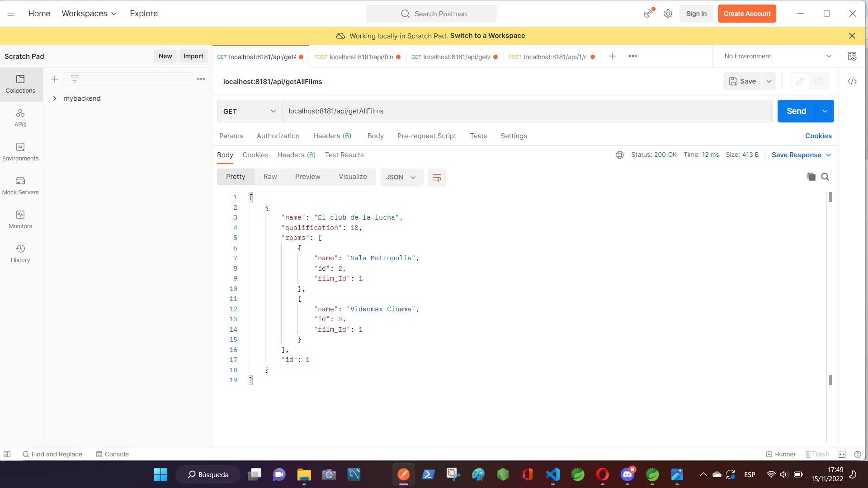This screenshot has height=488, width=868.
Task: Open Find and Replace
Action: 52,454
